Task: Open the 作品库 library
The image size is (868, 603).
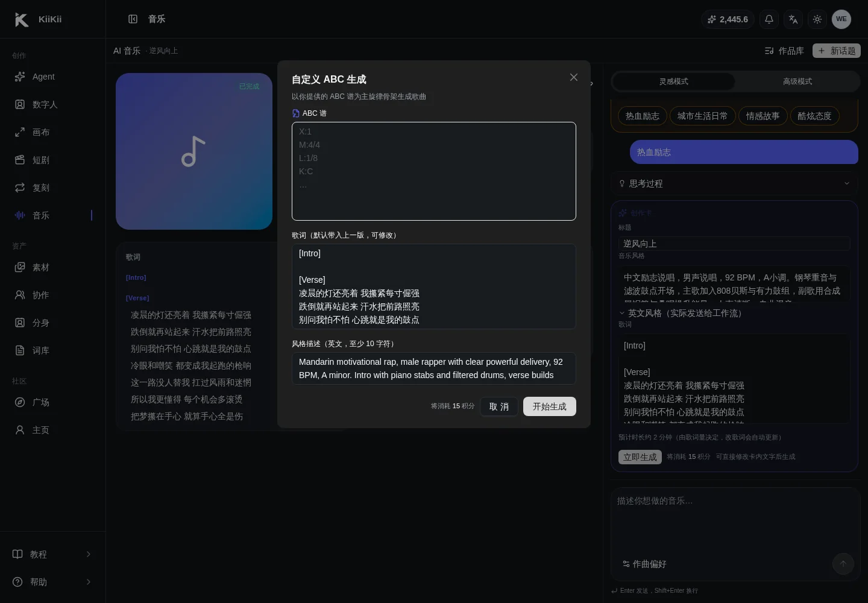Action: tap(784, 51)
